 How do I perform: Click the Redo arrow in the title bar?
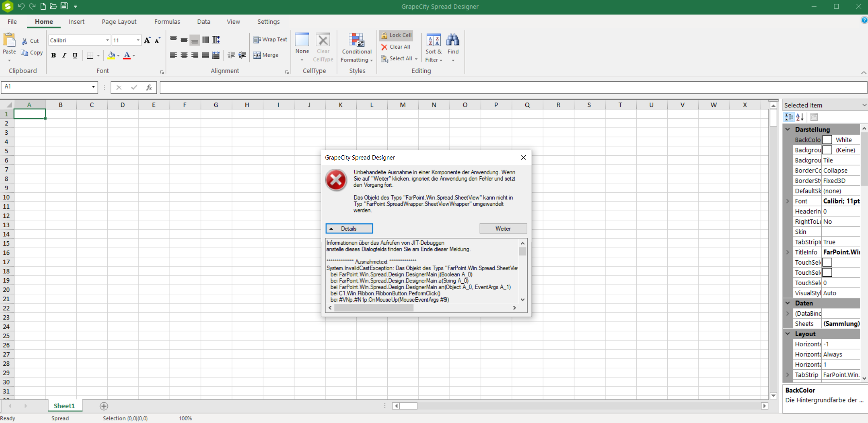tap(32, 6)
